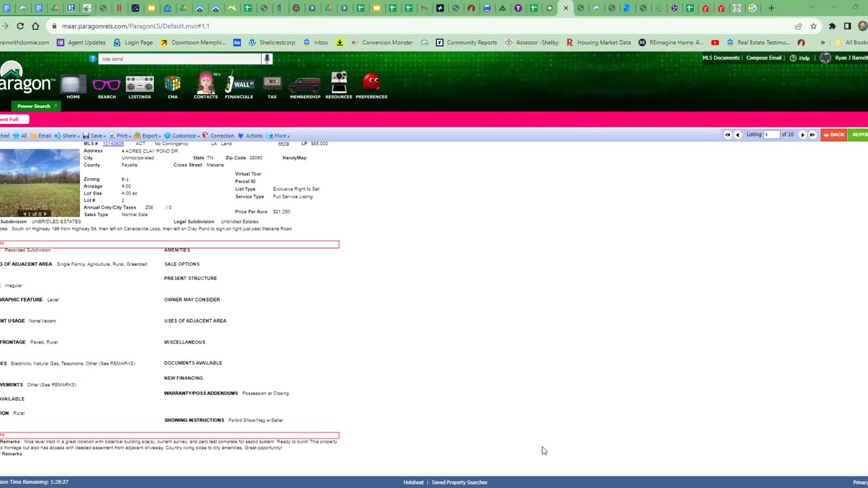Open the Home module icon

pos(73,85)
